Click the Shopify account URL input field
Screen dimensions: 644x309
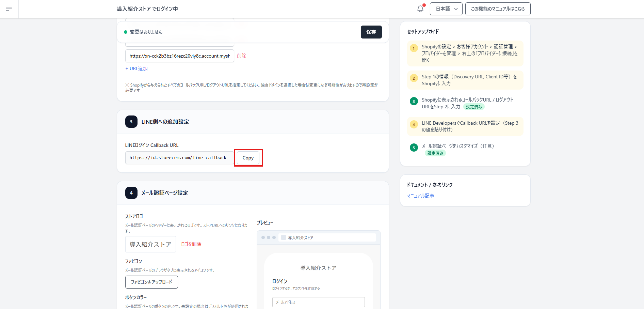[x=179, y=56]
